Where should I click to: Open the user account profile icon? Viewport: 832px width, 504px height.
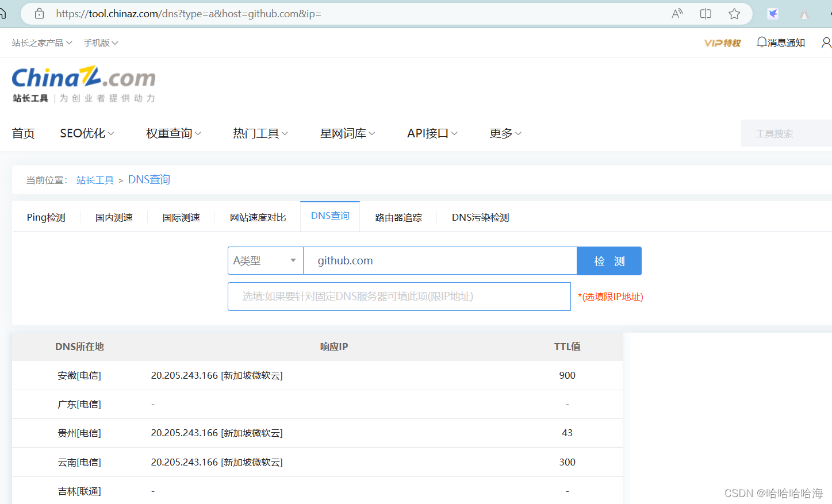click(826, 43)
